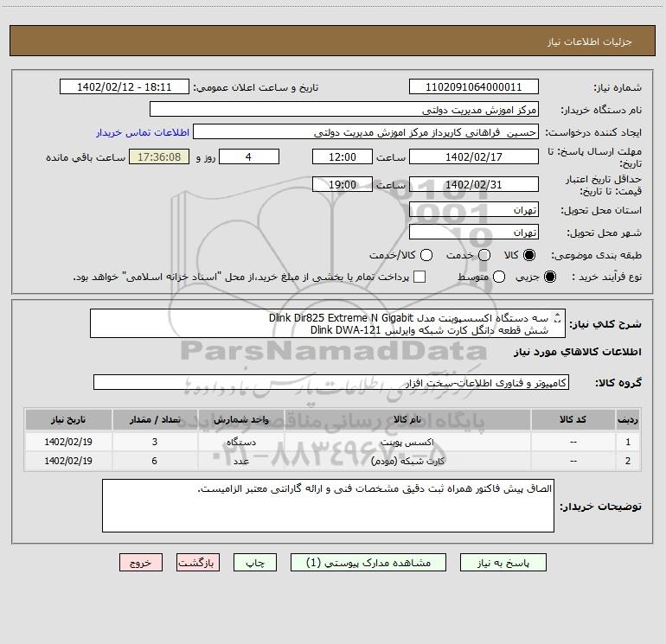The height and width of the screenshot is (644, 666).
Task: Click the چاپ print button
Action: coord(255,563)
